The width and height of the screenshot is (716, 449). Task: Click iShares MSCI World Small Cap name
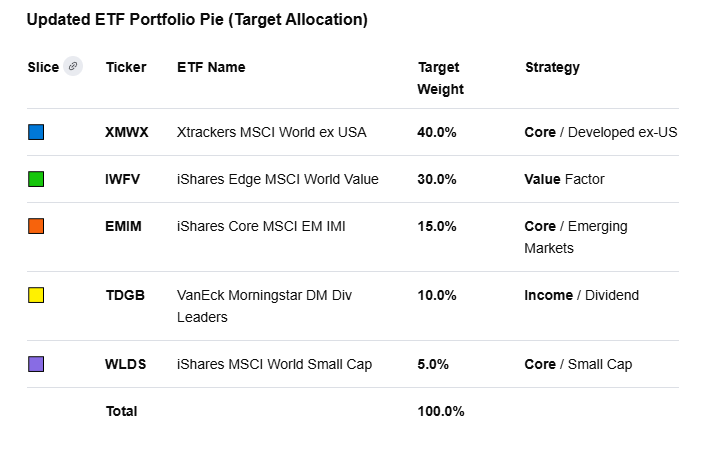tap(274, 364)
